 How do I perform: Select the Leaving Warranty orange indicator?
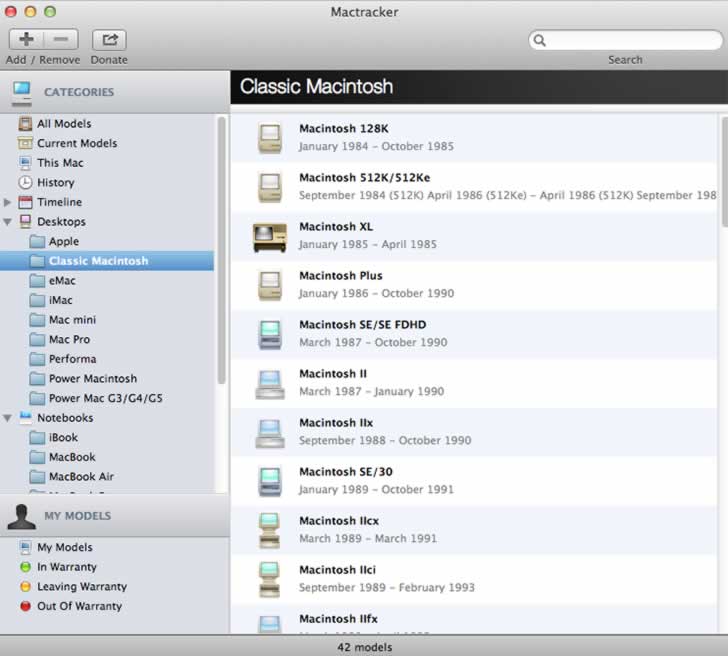(25, 586)
